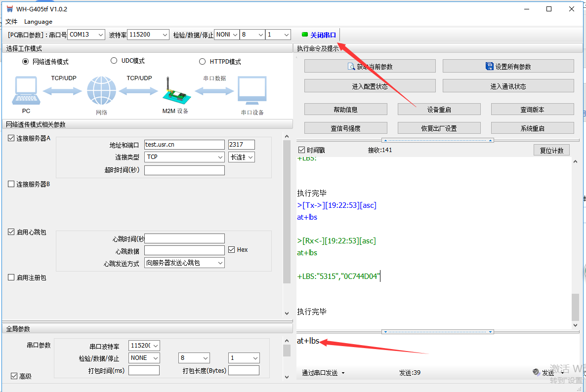Open the 文件 menu
This screenshot has height=392, width=586.
click(x=11, y=22)
